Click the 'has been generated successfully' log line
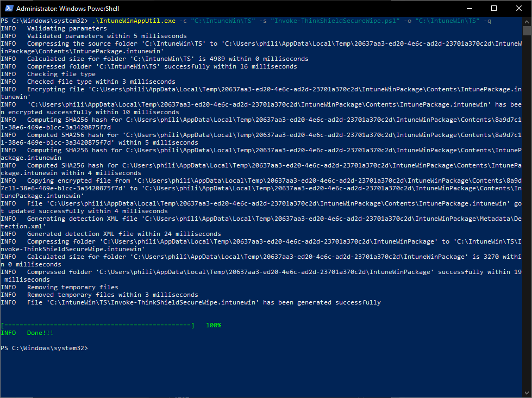This screenshot has height=398, width=532. [x=191, y=302]
